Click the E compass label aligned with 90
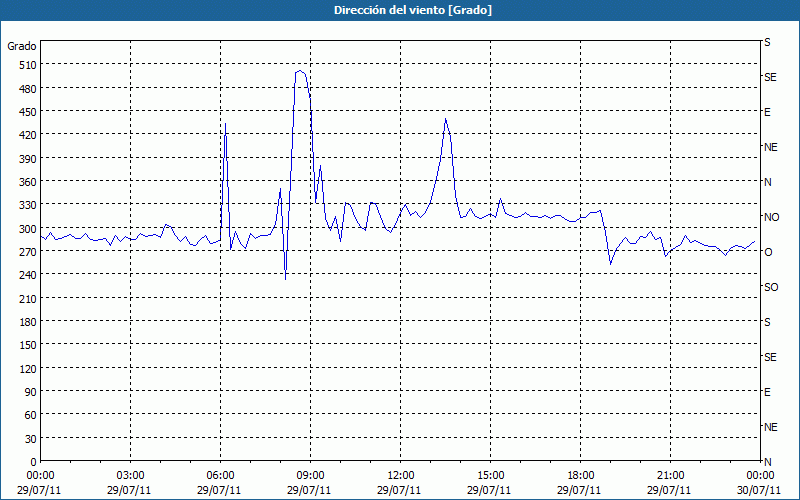800x500 pixels. point(767,392)
